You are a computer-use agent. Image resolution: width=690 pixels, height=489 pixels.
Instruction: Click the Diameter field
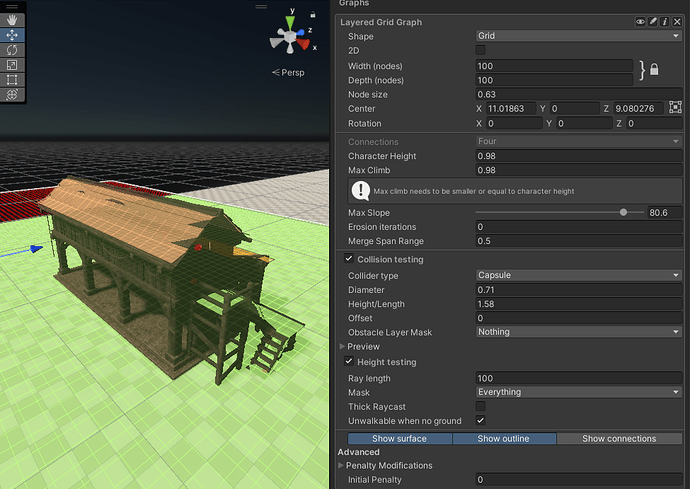point(579,290)
